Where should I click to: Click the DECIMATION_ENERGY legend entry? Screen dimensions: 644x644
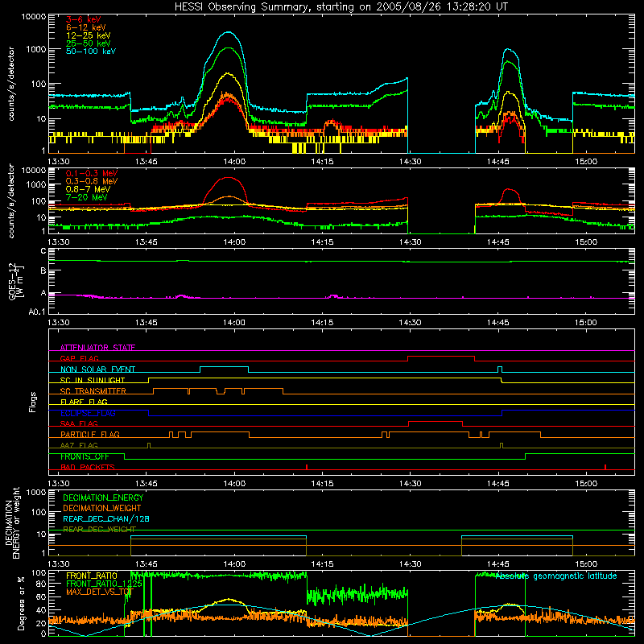(x=103, y=497)
